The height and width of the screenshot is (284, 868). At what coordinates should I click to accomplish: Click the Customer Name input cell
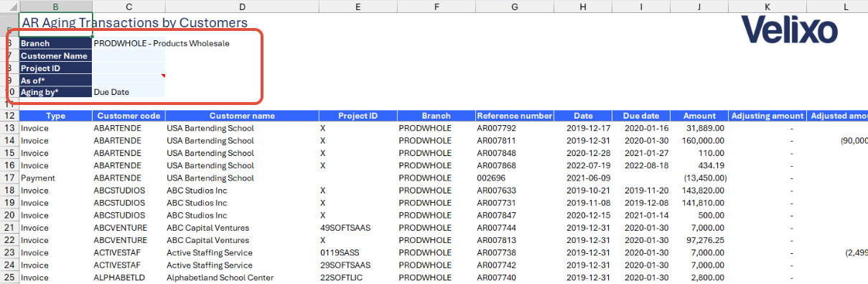pyautogui.click(x=129, y=55)
